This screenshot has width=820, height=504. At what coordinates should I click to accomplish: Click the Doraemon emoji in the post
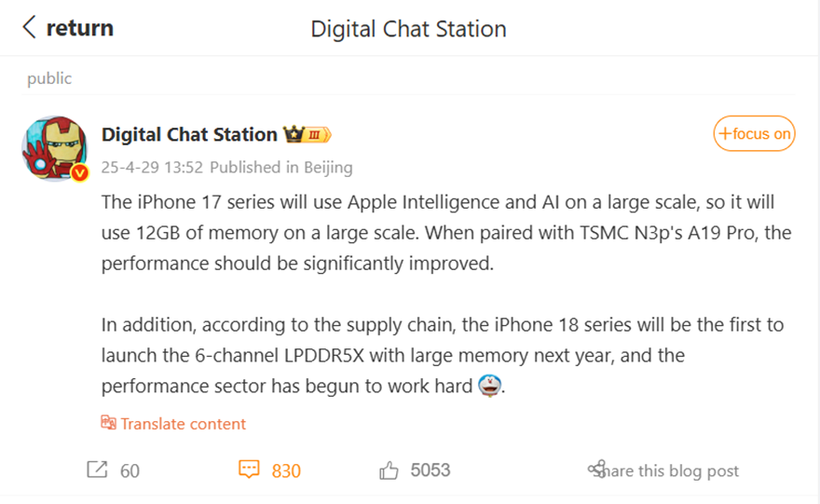(x=489, y=384)
